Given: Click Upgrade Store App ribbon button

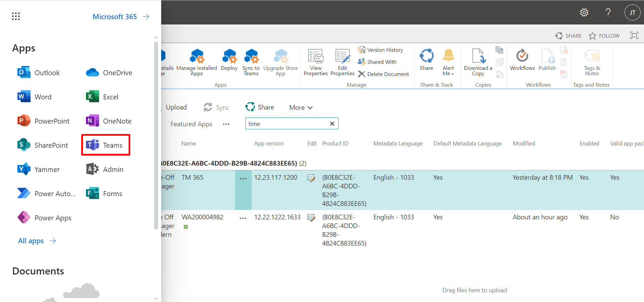Looking at the screenshot, I should point(280,62).
